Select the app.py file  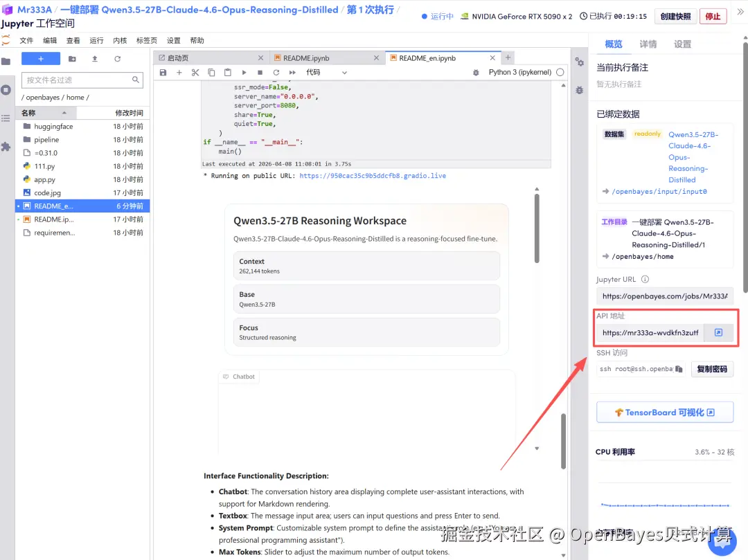pyautogui.click(x=82, y=180)
